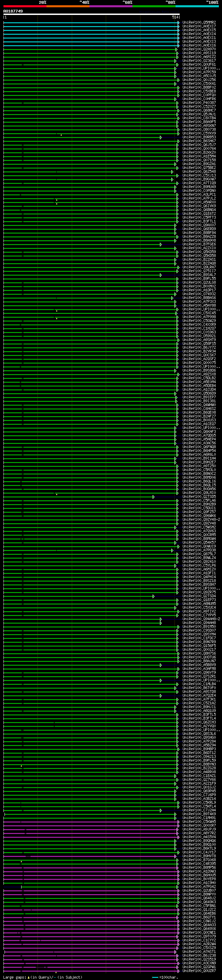Click purple arrowhead of UniRef100_A7AST1 alignment
This screenshot has width=222, height=980.
[176, 952]
